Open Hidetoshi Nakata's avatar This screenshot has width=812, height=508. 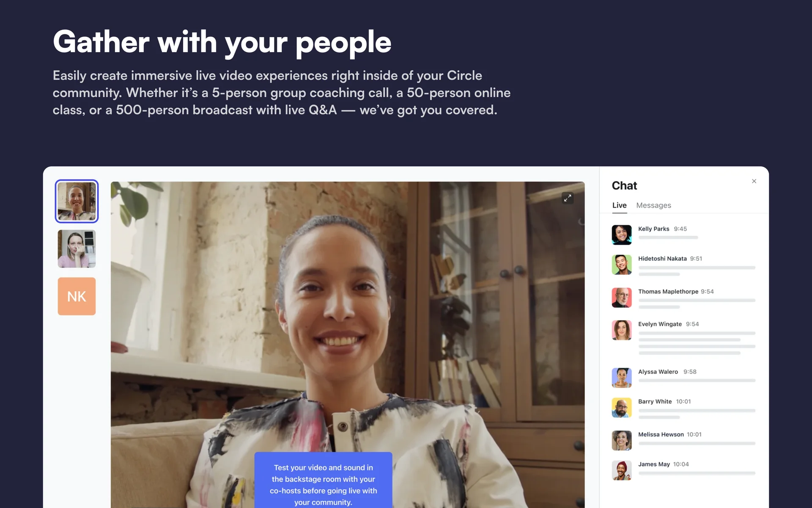click(622, 265)
